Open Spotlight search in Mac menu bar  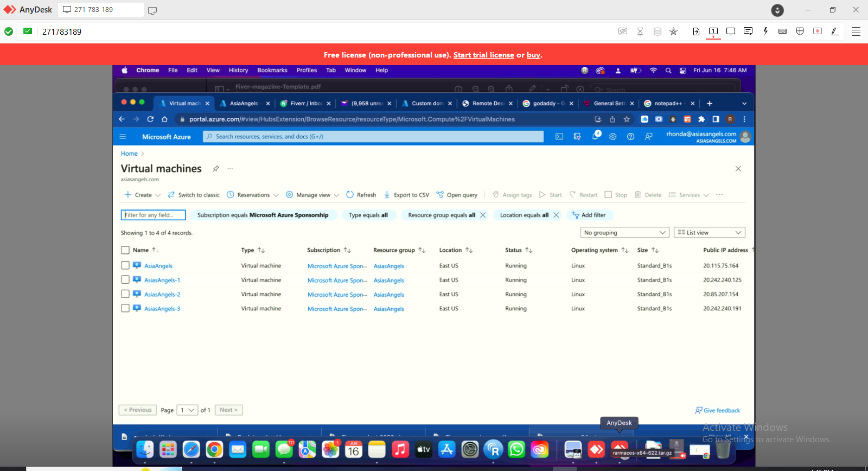(668, 71)
